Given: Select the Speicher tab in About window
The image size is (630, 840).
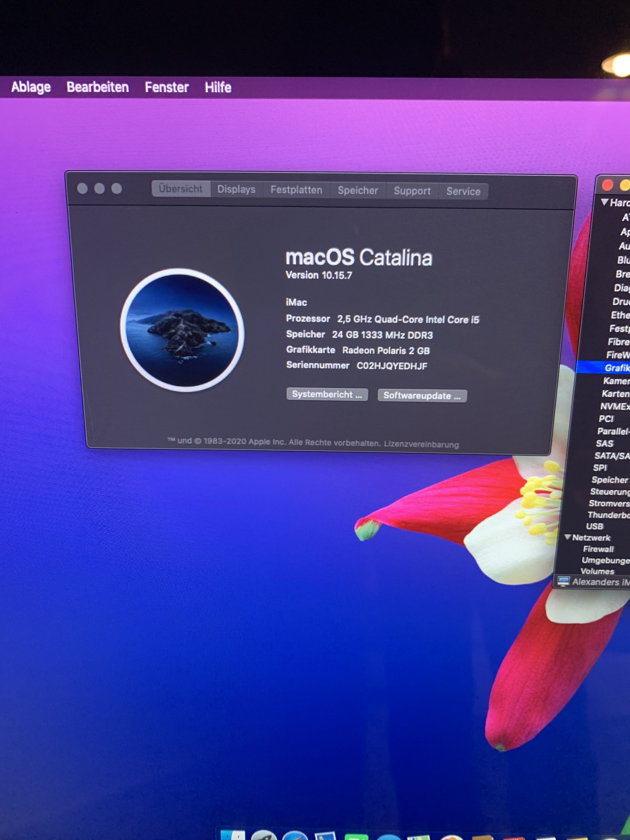Looking at the screenshot, I should (358, 190).
